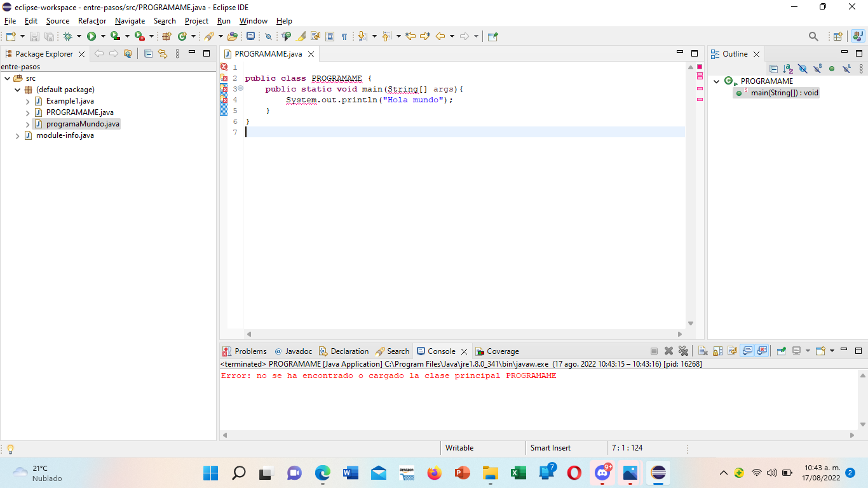Image resolution: width=868 pixels, height=488 pixels.
Task: Collapse the default package node
Action: (x=17, y=90)
